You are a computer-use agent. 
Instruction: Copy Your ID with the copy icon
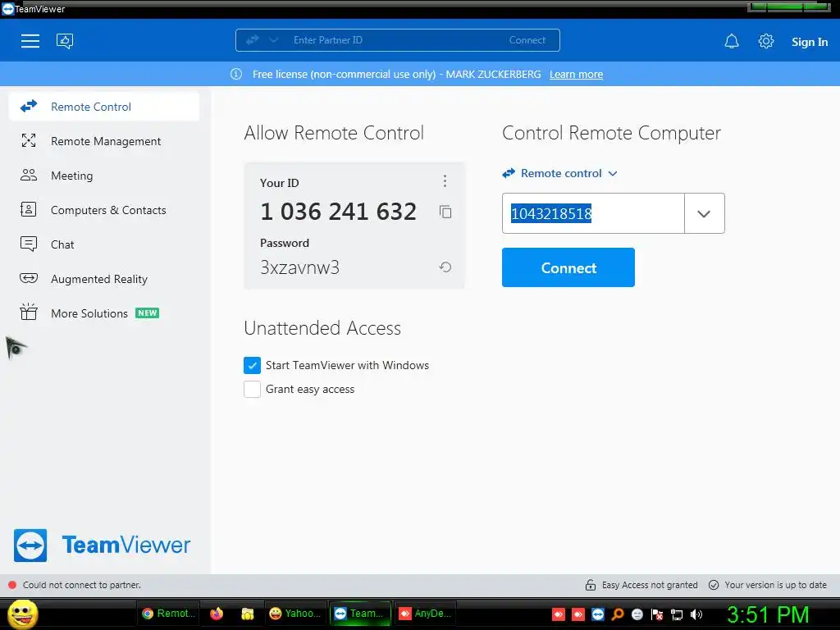445,212
